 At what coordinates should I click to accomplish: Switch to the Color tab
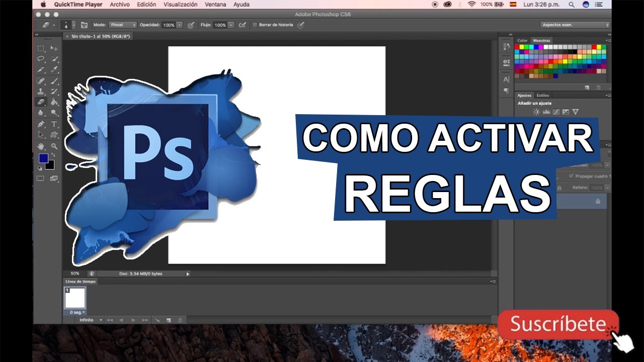click(x=523, y=40)
